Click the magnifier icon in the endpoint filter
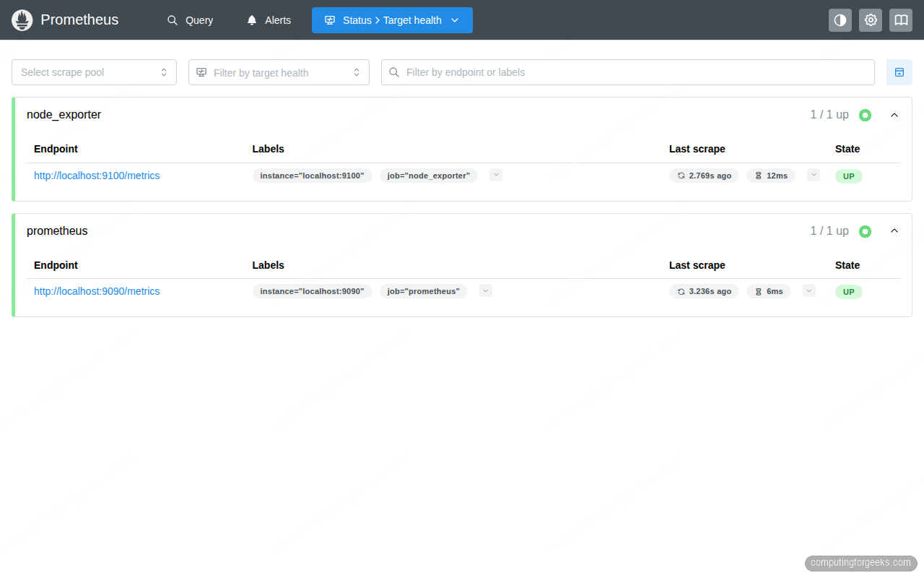Screen dimensions: 924x578 tap(393, 72)
